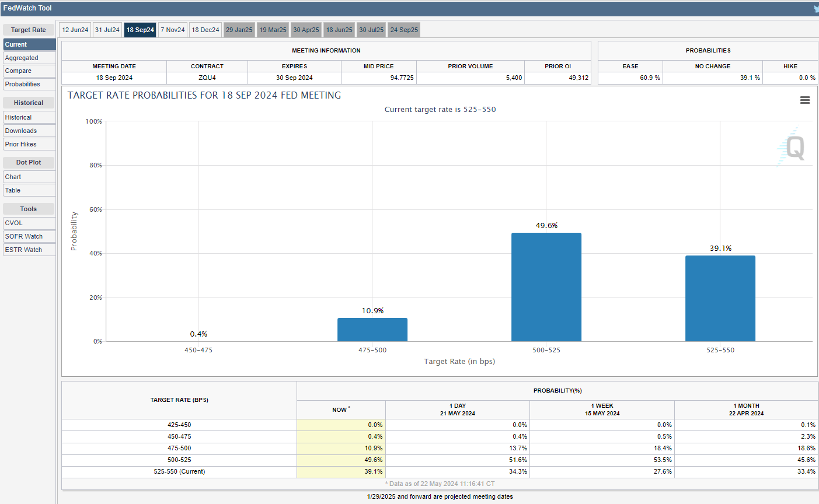Open the chart export hamburger menu
Image resolution: width=819 pixels, height=504 pixels.
[x=805, y=100]
